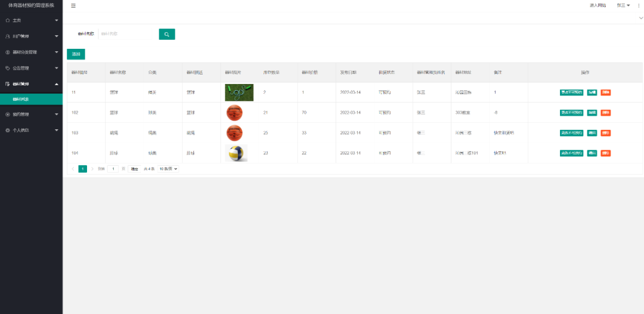Click the volleyball image thumbnail
The image size is (644, 314).
point(236,153)
